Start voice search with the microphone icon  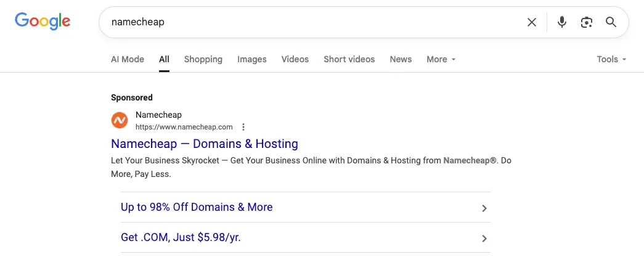tap(562, 22)
